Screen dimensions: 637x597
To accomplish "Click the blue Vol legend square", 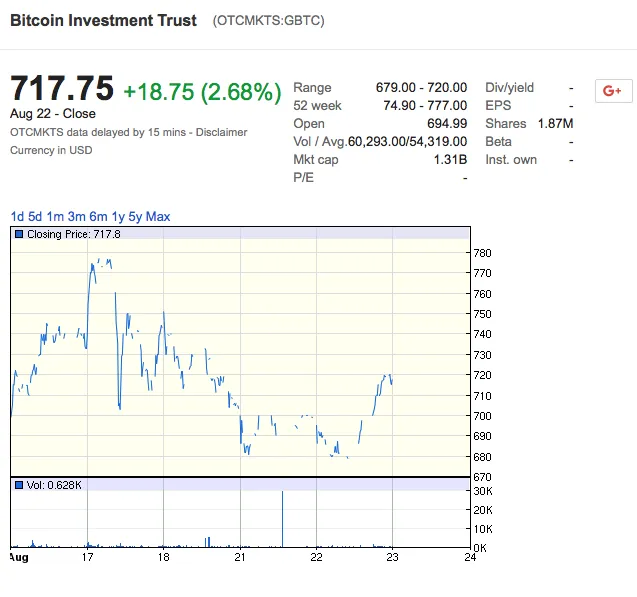I will coord(19,485).
